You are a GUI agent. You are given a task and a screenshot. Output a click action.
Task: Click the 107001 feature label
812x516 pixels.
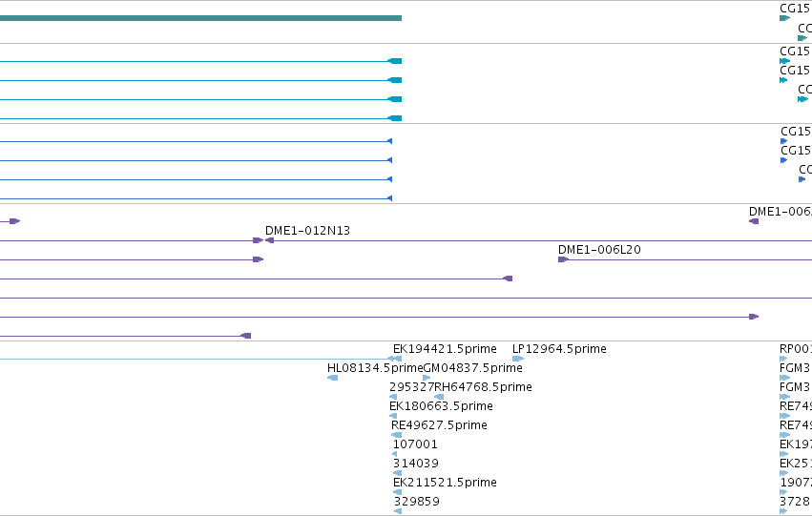coord(415,444)
